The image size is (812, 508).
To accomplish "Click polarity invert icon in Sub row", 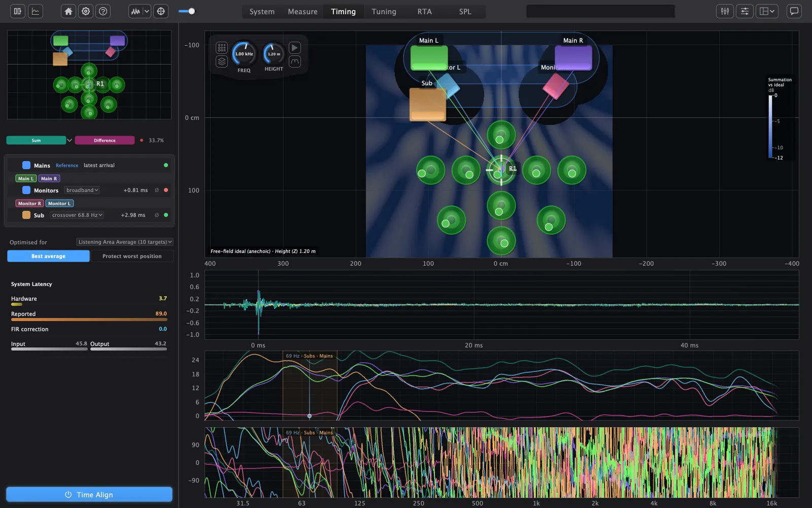I will [157, 215].
